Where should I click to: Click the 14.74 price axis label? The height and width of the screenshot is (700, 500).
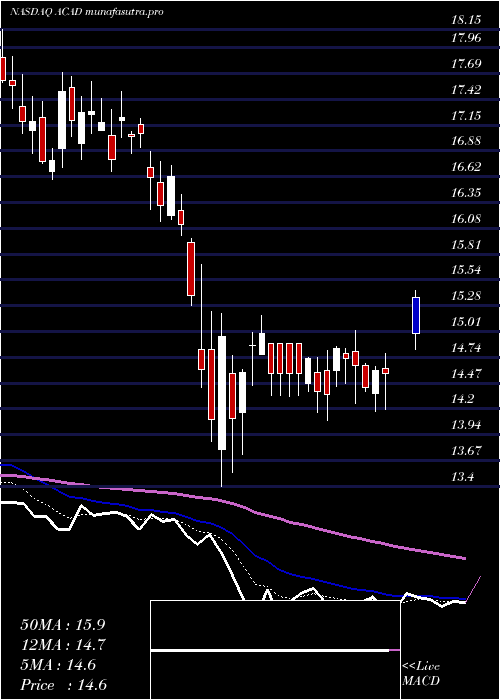point(466,348)
